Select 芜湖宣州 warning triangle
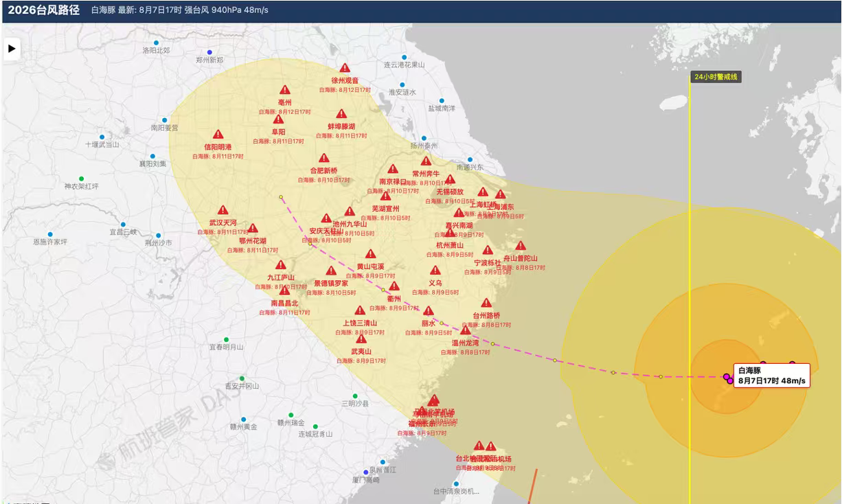The height and width of the screenshot is (504, 842). [x=385, y=196]
